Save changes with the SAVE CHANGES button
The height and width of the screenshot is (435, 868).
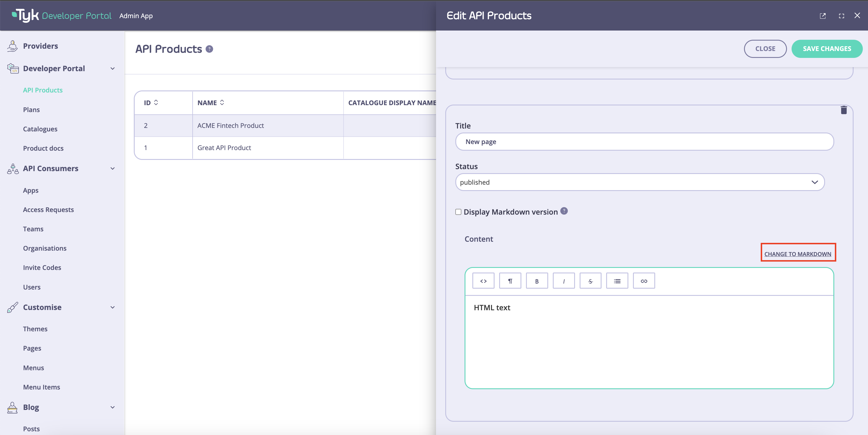[827, 48]
